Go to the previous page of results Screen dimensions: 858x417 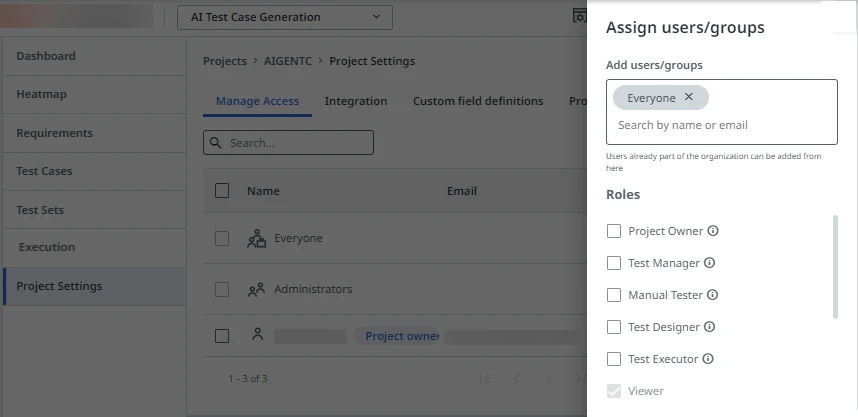coord(516,379)
